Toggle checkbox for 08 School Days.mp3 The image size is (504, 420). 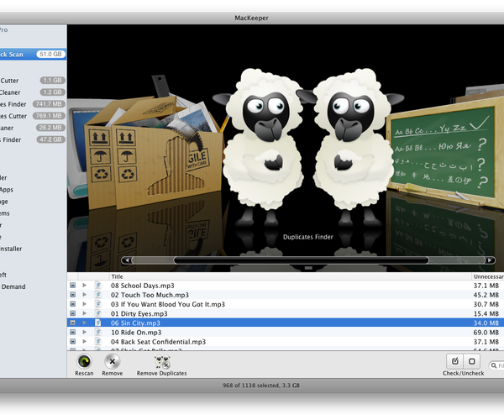pos(72,286)
